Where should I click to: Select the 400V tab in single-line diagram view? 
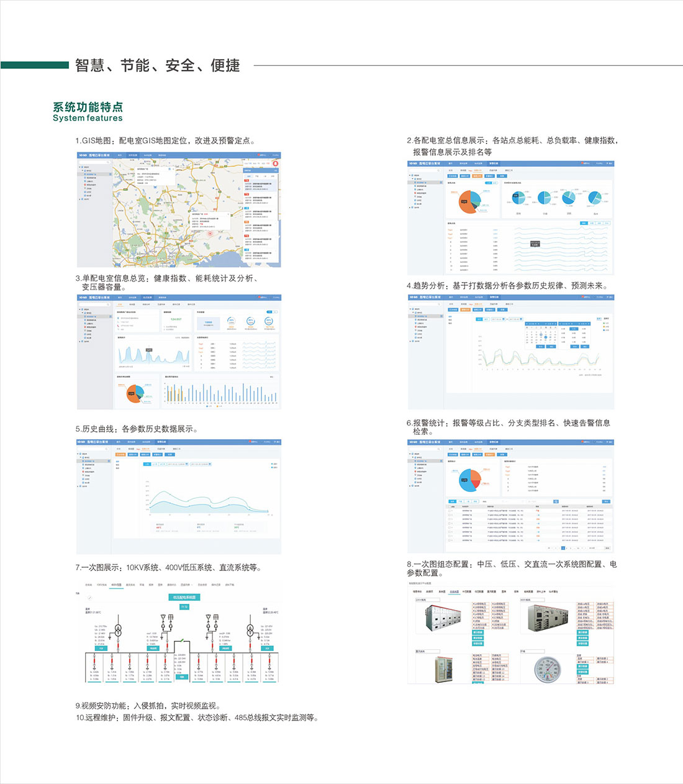click(116, 585)
